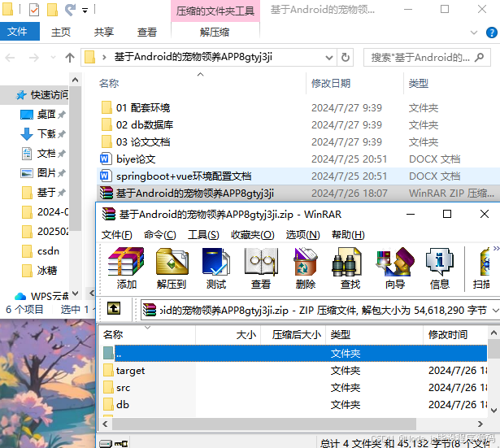Click the Explorer up-directory arrow
Screen dimensions: 500x448
click(70, 58)
